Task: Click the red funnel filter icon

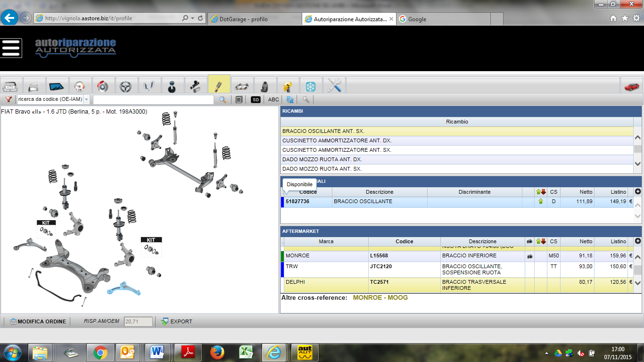Action: coord(8,99)
